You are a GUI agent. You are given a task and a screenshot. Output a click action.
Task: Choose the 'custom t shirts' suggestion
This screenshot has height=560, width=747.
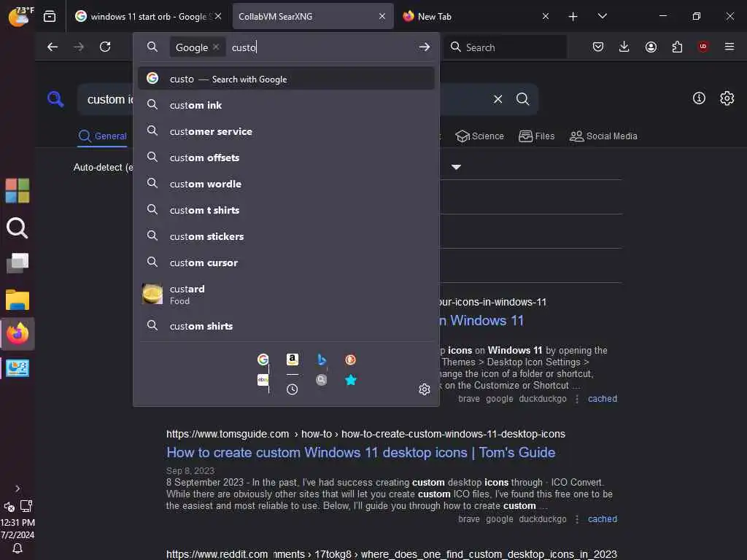[x=286, y=209]
